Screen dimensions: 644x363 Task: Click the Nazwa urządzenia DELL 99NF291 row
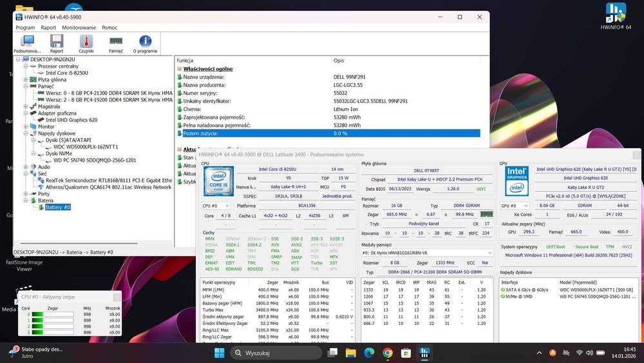(328, 77)
